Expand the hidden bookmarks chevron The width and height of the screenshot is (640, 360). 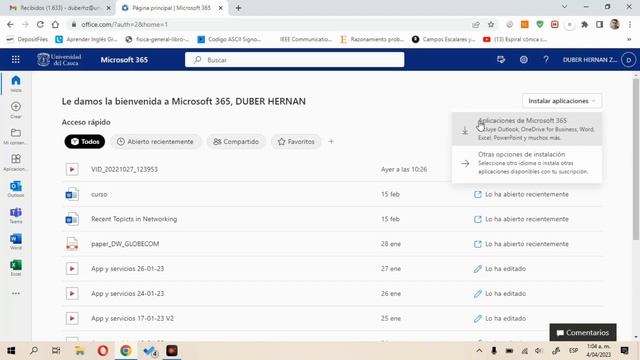tap(629, 40)
